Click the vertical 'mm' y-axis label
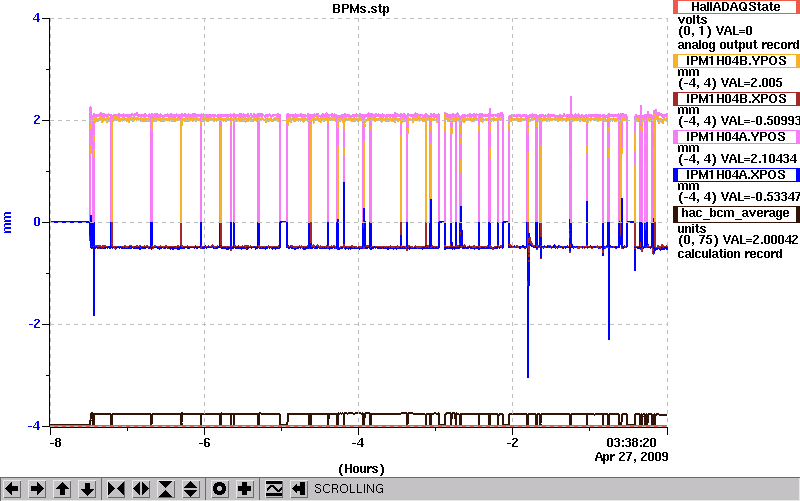Image resolution: width=800 pixels, height=501 pixels. [7, 222]
